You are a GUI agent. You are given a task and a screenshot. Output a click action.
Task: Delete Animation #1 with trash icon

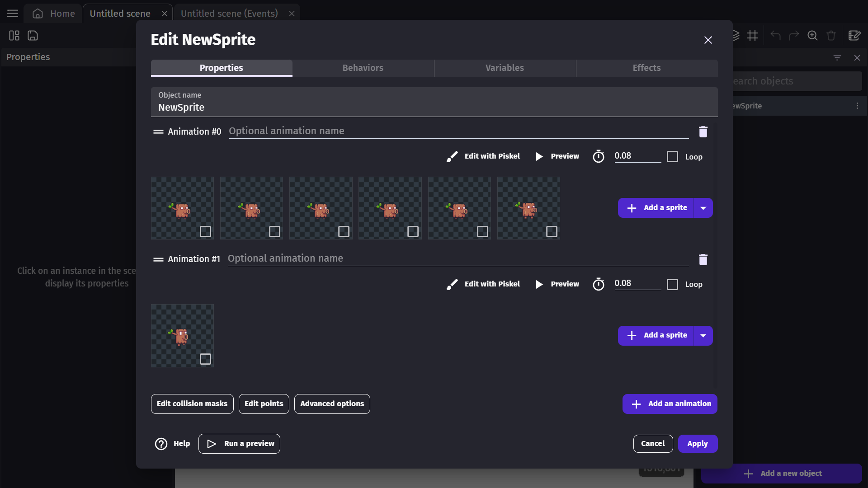click(703, 259)
